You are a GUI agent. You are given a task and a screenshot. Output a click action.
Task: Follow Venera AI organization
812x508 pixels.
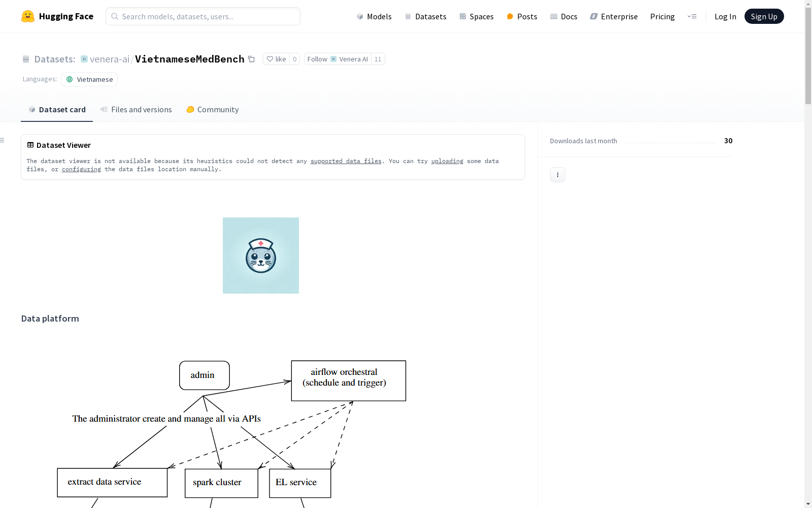pyautogui.click(x=337, y=59)
